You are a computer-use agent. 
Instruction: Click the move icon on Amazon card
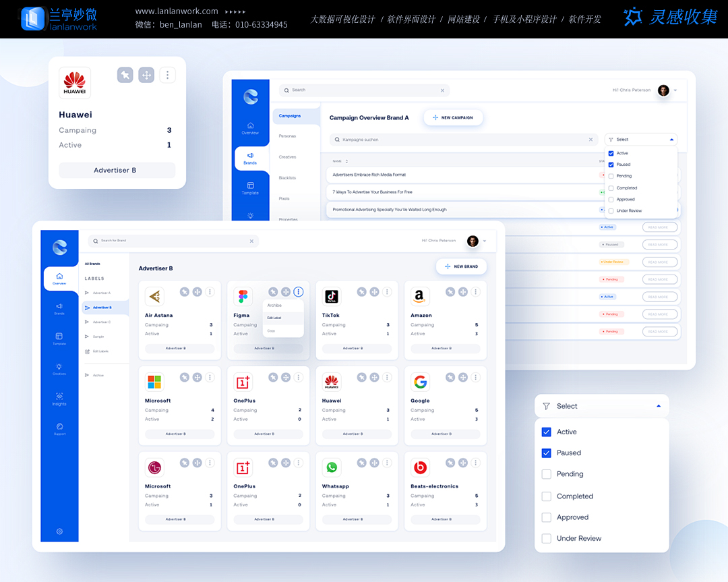coord(463,292)
